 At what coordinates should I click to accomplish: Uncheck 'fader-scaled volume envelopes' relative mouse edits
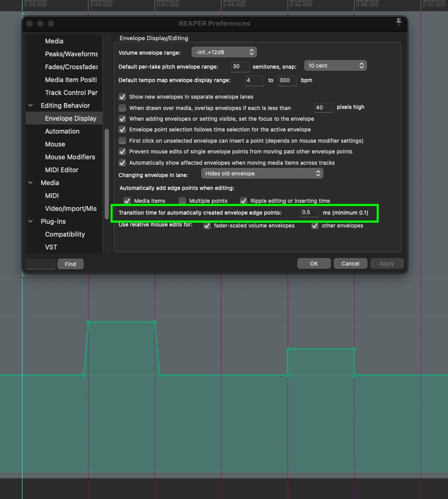(x=207, y=225)
